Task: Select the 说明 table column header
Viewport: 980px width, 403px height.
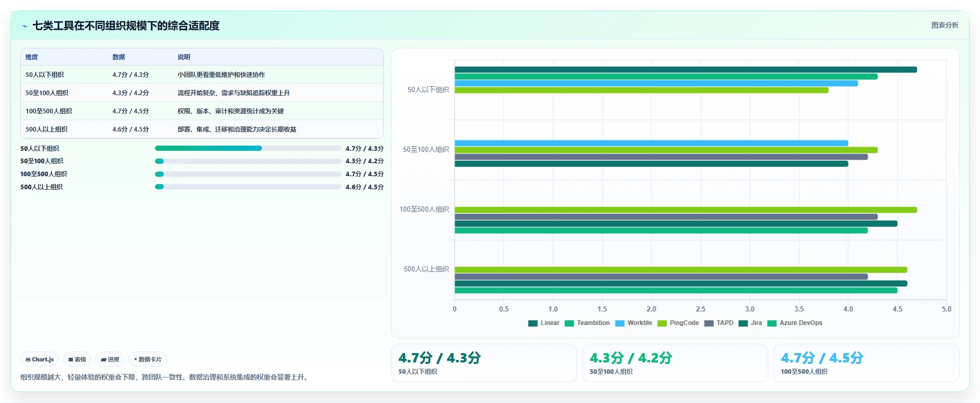Action: point(184,57)
